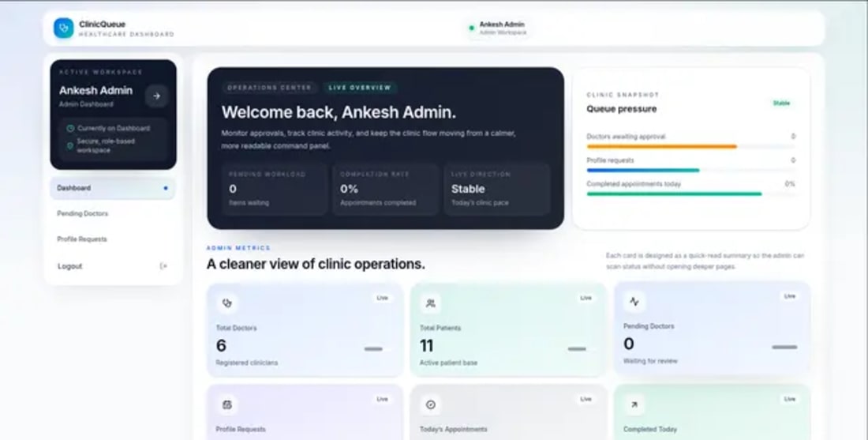Click the trend dash on Total Patients card
The width and height of the screenshot is (868, 440).
577,349
